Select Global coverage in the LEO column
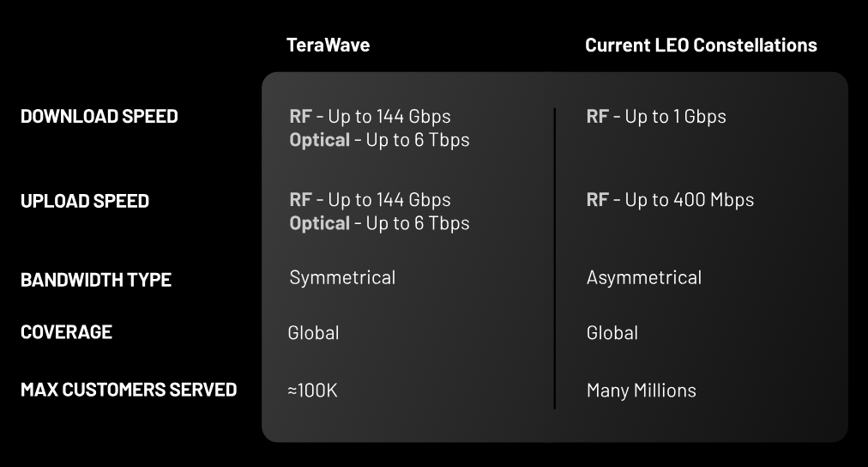The image size is (868, 467). coord(612,332)
